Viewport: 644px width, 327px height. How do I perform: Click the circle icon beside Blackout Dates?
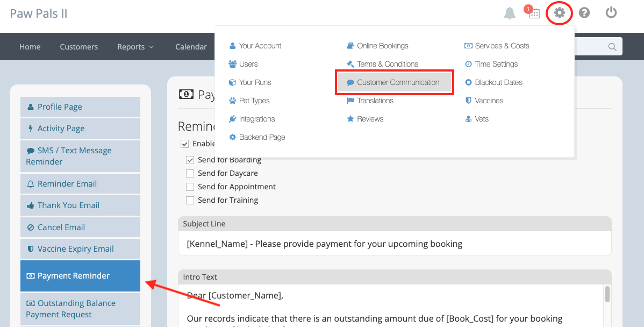pyautogui.click(x=468, y=82)
